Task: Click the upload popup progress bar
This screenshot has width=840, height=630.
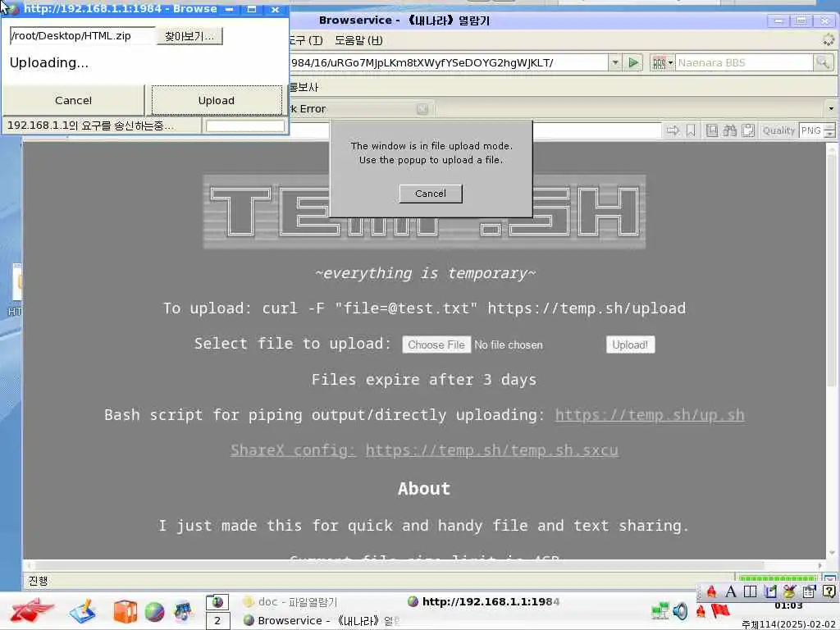Action: [245, 126]
